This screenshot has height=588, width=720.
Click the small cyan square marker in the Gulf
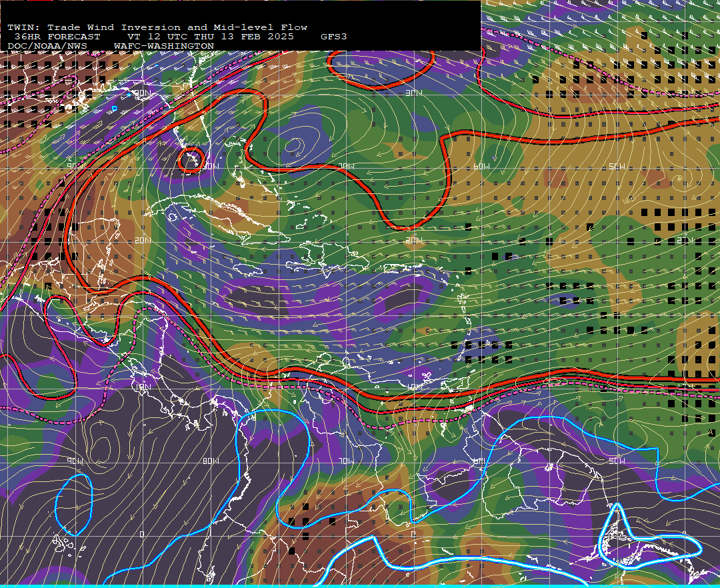pyautogui.click(x=115, y=108)
